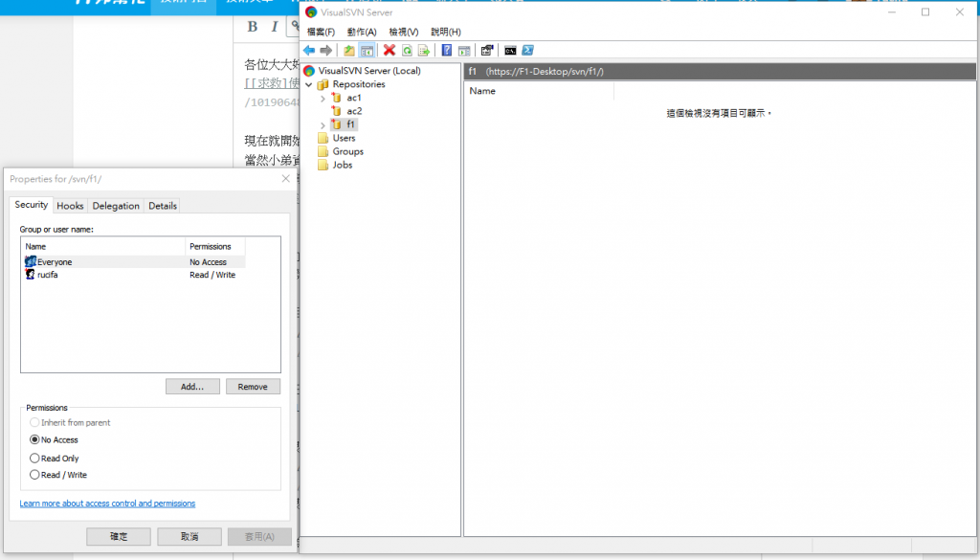Click the Add... button
980x560 pixels.
coord(192,387)
